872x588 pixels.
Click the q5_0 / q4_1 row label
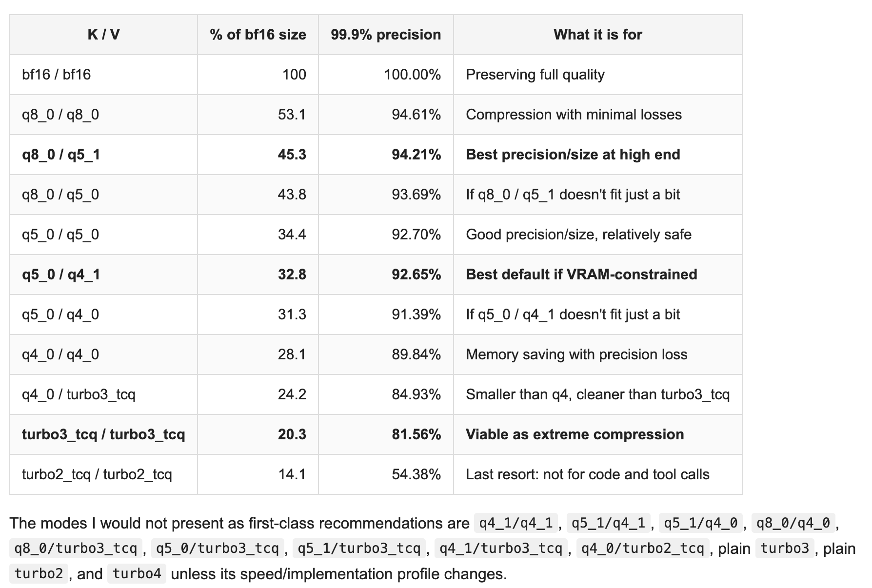point(61,274)
